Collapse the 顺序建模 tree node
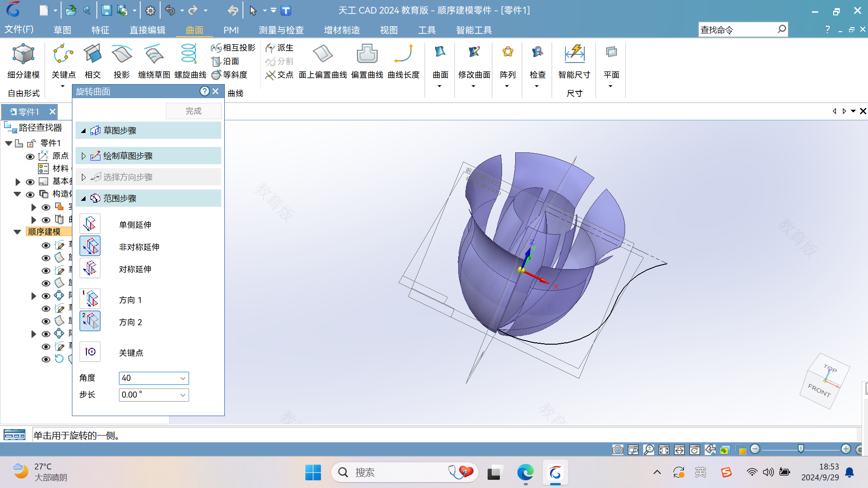868x488 pixels. [18, 232]
